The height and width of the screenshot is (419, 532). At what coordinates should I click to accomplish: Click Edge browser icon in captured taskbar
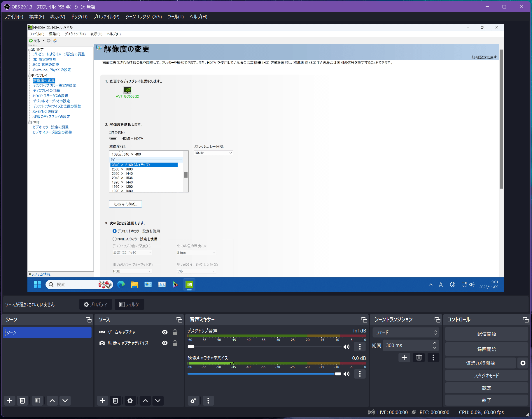coord(121,285)
